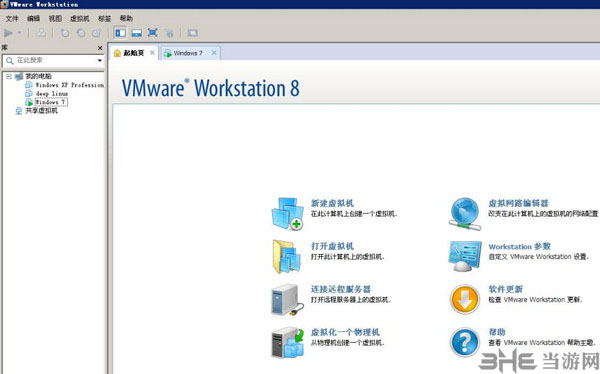Click the 打开虚拟机 link
The image size is (600, 374).
[x=332, y=246]
